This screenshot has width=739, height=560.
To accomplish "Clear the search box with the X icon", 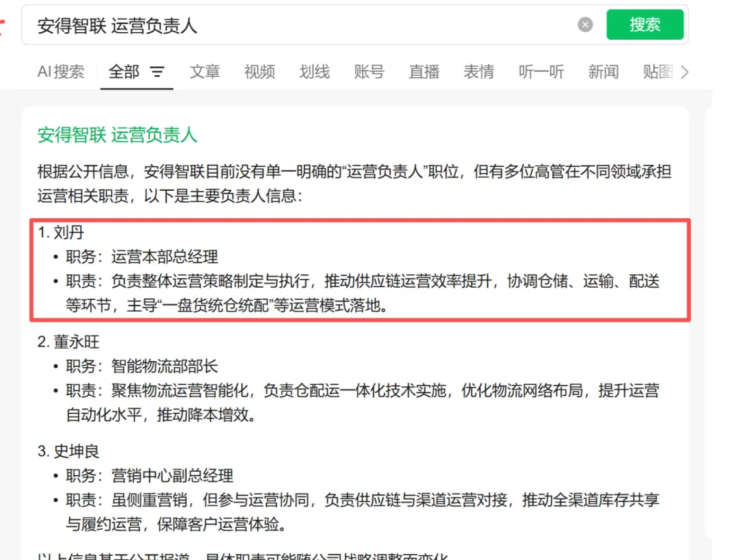I will (x=585, y=25).
